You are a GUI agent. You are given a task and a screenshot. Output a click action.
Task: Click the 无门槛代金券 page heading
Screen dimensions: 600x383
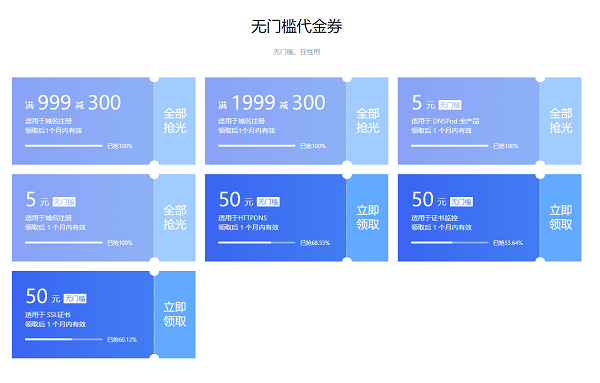pos(297,26)
